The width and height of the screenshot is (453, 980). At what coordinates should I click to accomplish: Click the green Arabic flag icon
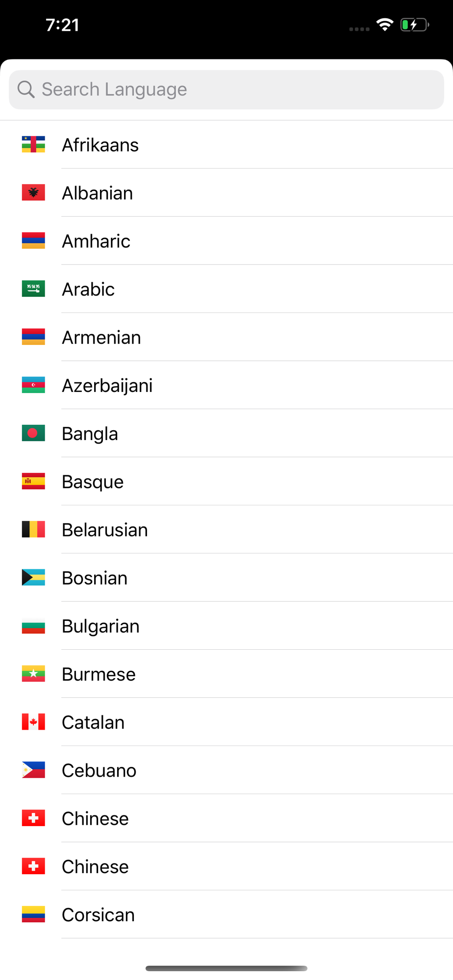(33, 289)
